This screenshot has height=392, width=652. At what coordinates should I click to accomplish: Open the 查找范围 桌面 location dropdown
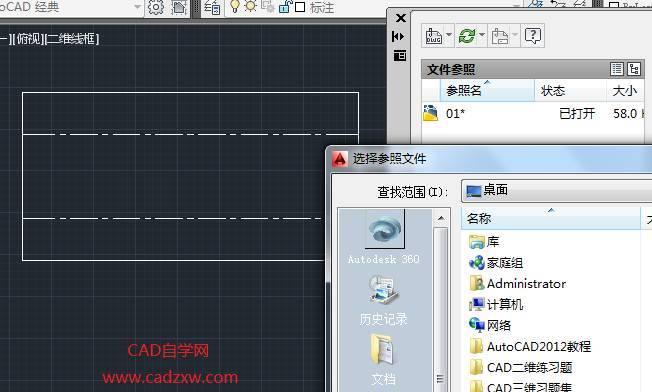(557, 190)
